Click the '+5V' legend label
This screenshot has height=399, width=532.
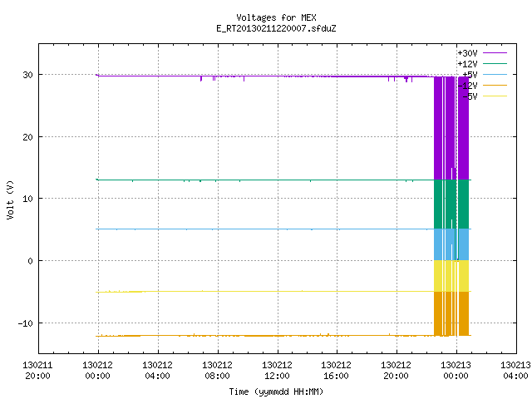coord(470,75)
